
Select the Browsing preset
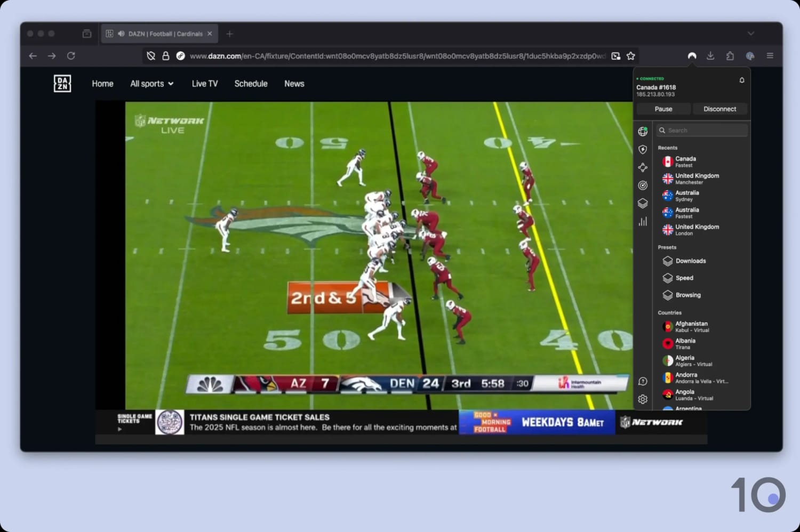[x=702, y=295]
